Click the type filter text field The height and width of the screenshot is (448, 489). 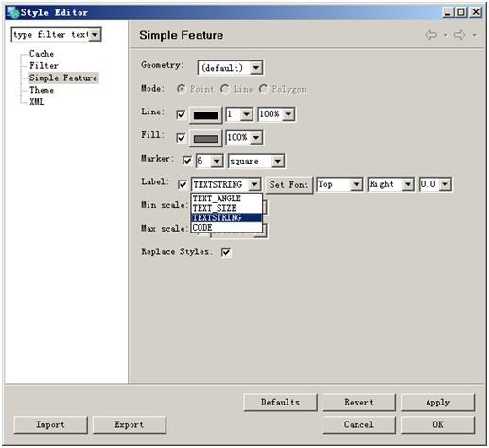pos(51,35)
